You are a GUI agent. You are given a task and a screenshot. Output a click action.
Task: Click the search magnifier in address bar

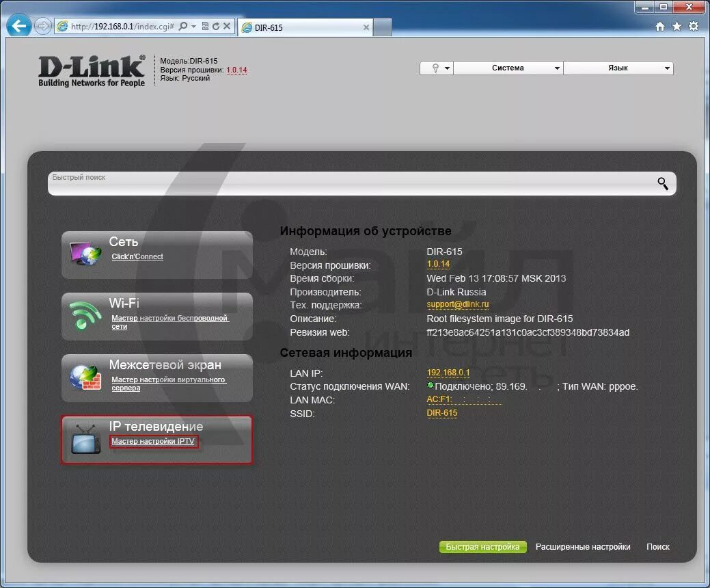point(183,26)
